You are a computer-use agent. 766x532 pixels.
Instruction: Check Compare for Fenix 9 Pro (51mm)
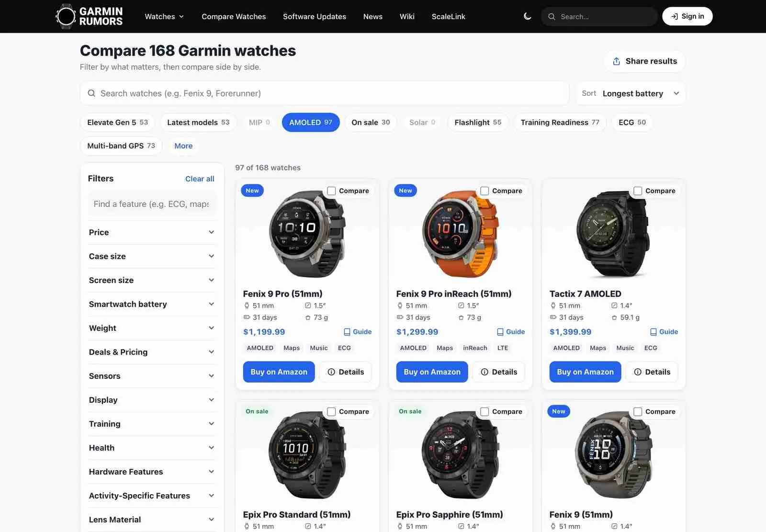click(331, 191)
